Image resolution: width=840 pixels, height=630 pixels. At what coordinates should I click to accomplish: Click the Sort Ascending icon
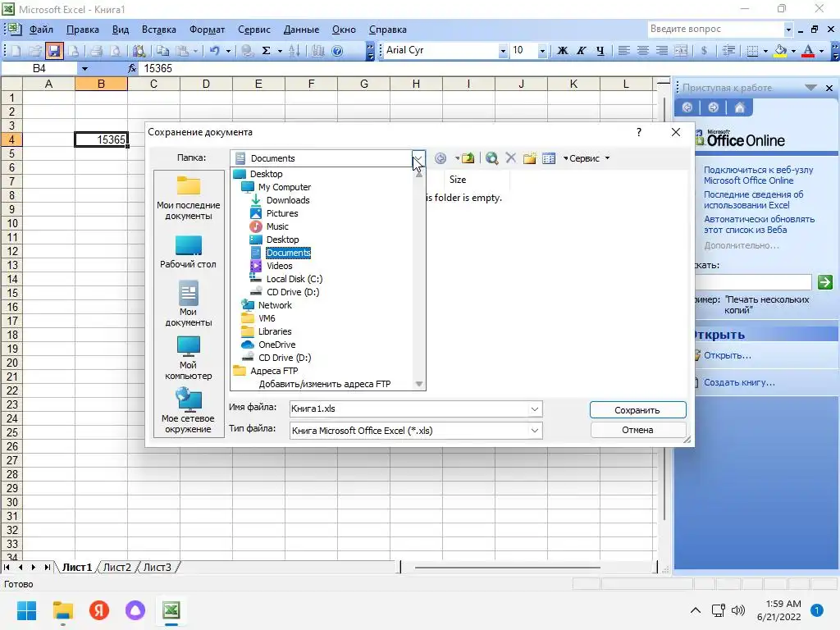coord(294,50)
